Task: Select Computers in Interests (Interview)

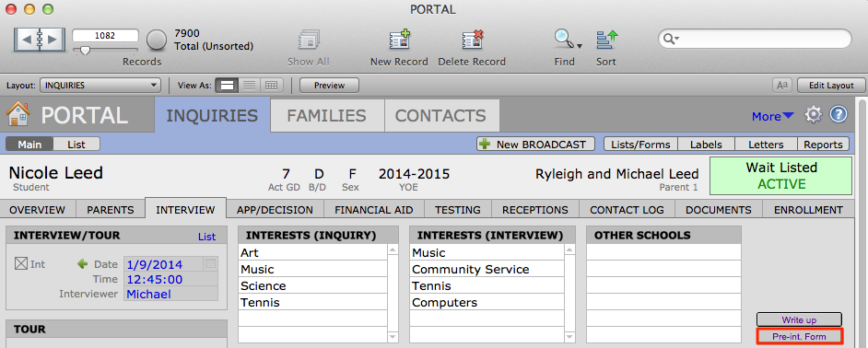Action: pyautogui.click(x=487, y=303)
